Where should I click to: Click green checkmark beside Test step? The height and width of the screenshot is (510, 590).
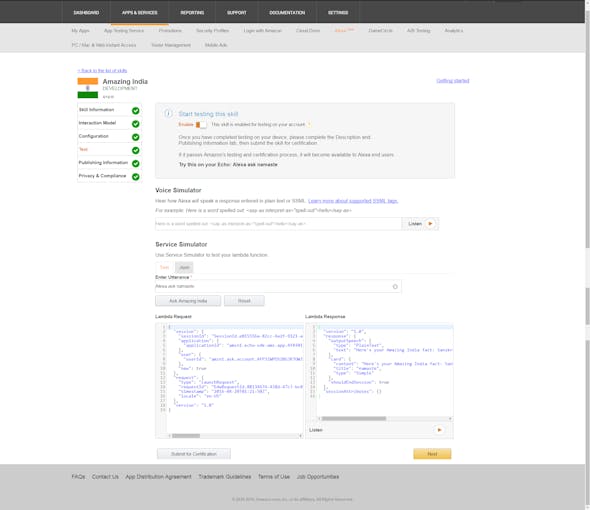tap(135, 151)
